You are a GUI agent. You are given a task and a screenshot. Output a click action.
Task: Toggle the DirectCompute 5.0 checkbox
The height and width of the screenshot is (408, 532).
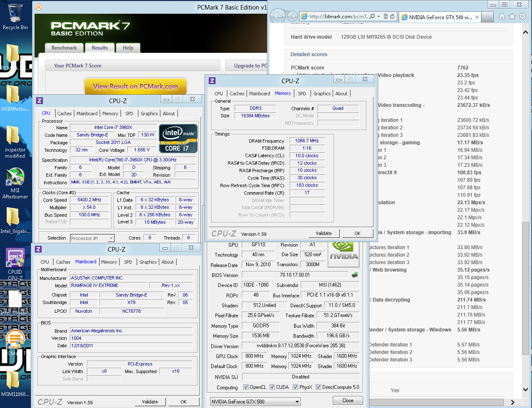coord(318,387)
